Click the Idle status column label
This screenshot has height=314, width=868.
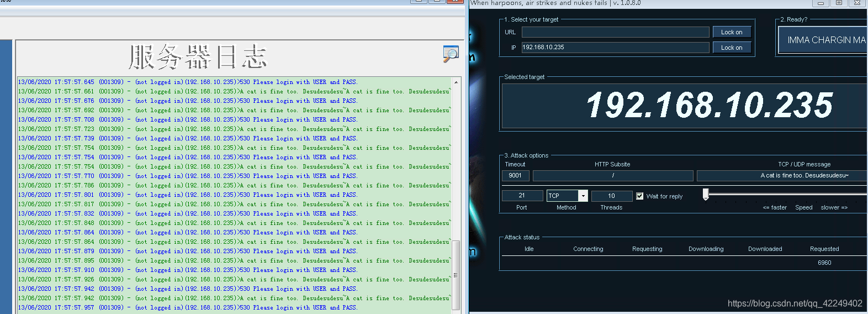click(529, 249)
